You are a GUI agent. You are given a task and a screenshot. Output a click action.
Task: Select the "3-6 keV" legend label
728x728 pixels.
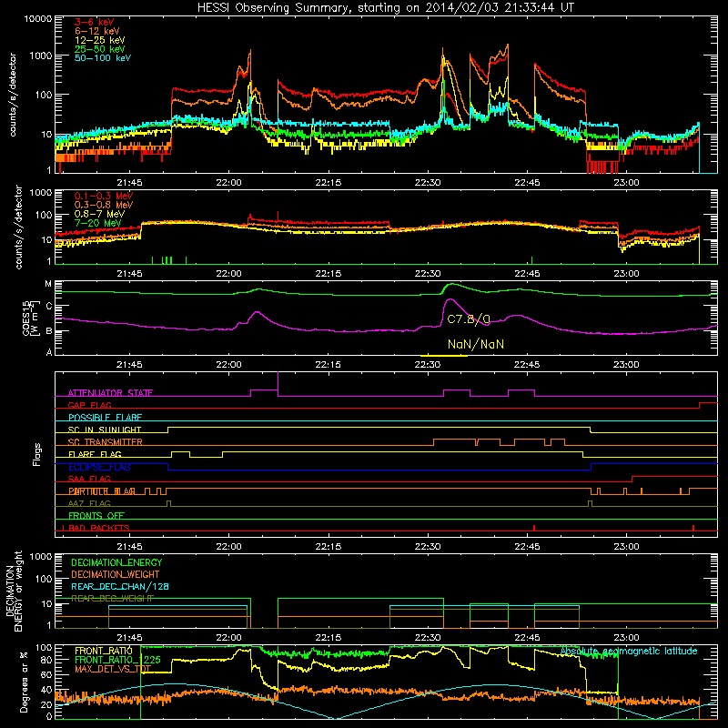pos(95,22)
